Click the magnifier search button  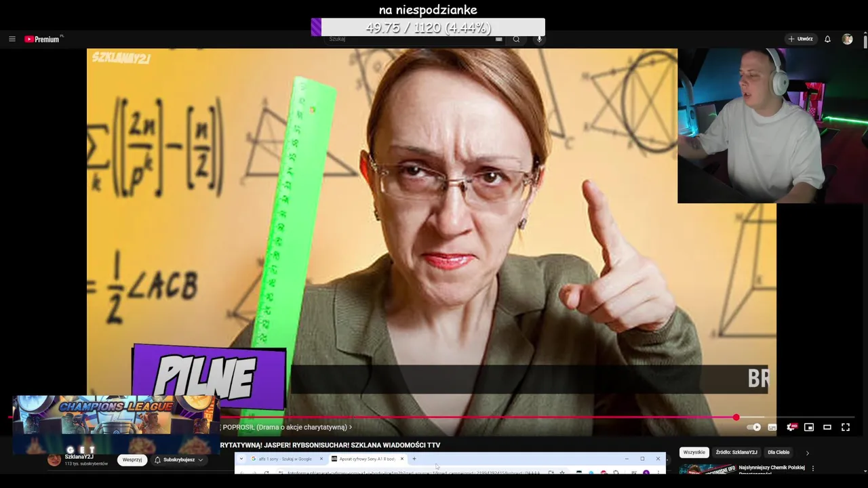(516, 39)
